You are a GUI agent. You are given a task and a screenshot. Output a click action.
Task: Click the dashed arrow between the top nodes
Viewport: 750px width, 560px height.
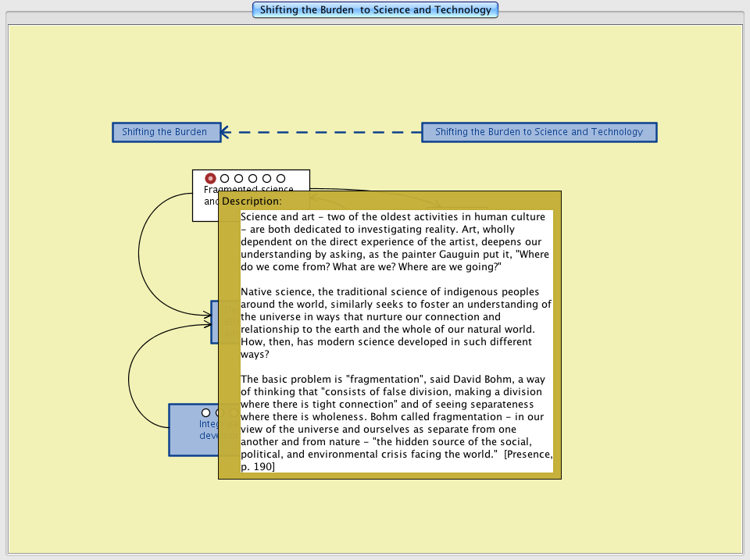coord(320,132)
